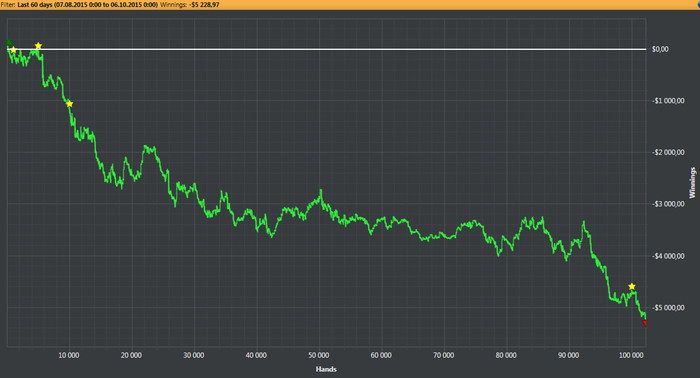
Task: Click the 50 000 hands axis label
Action: click(319, 355)
